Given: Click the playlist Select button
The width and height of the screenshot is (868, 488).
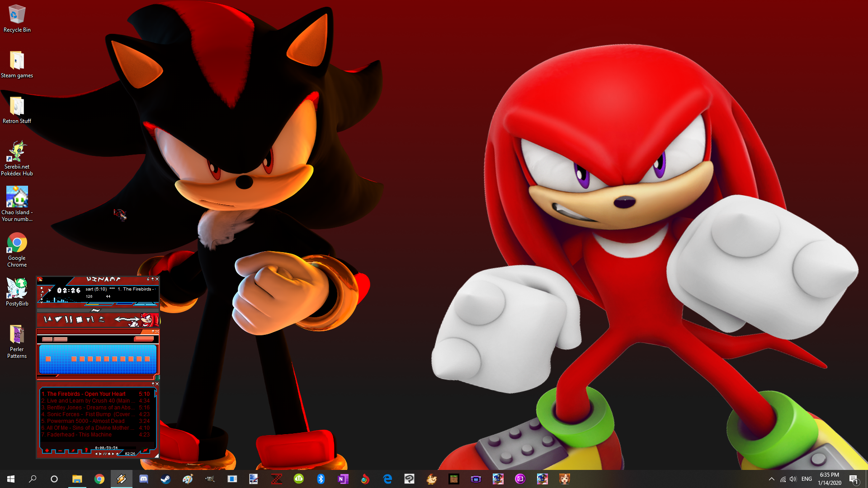Looking at the screenshot, I should coord(73,450).
